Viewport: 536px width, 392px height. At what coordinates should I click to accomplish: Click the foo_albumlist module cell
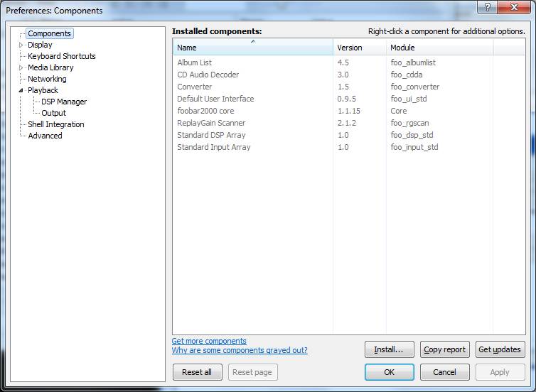point(413,62)
